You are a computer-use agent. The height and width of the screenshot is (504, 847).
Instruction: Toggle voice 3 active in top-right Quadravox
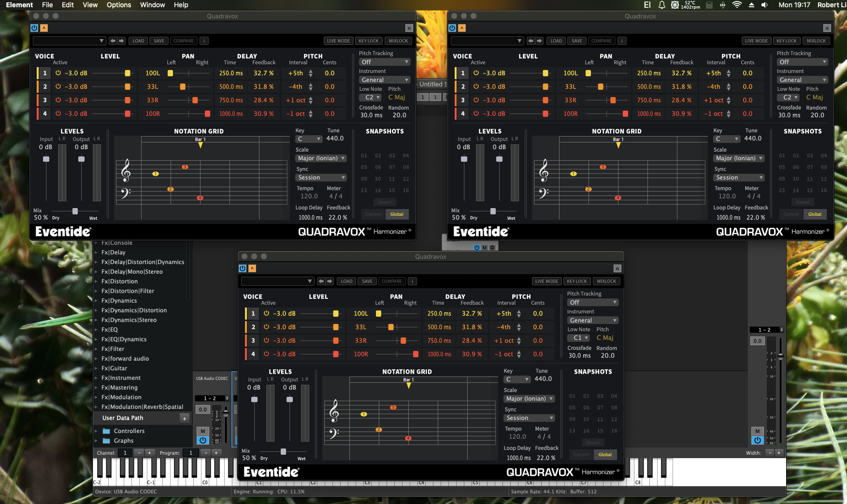[476, 100]
